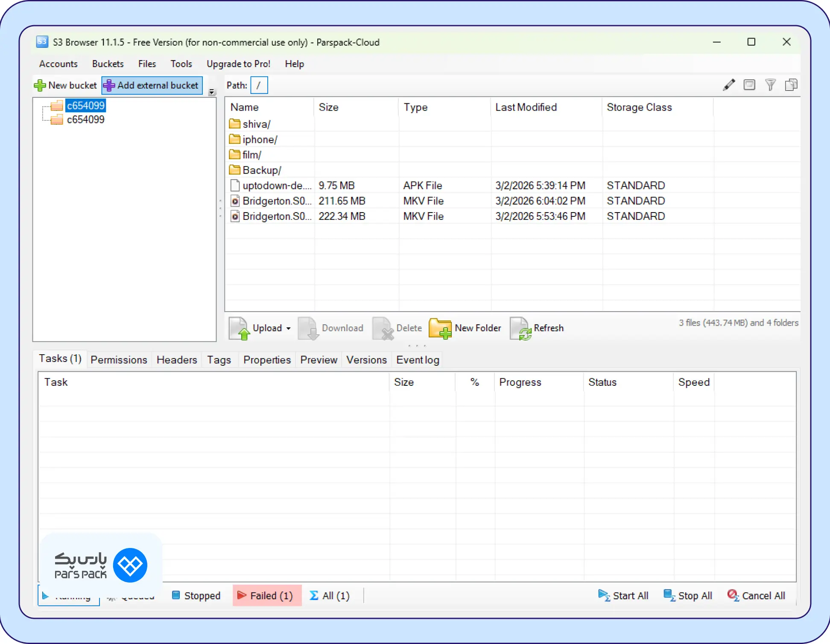Image resolution: width=830 pixels, height=644 pixels.
Task: Toggle the All (1) tasks filter
Action: (329, 595)
